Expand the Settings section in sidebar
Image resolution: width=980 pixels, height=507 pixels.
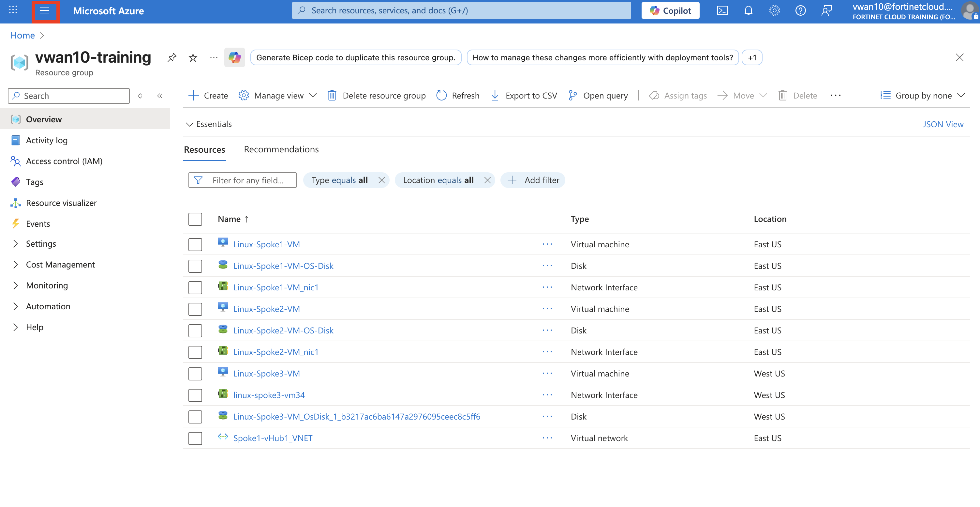coord(41,244)
